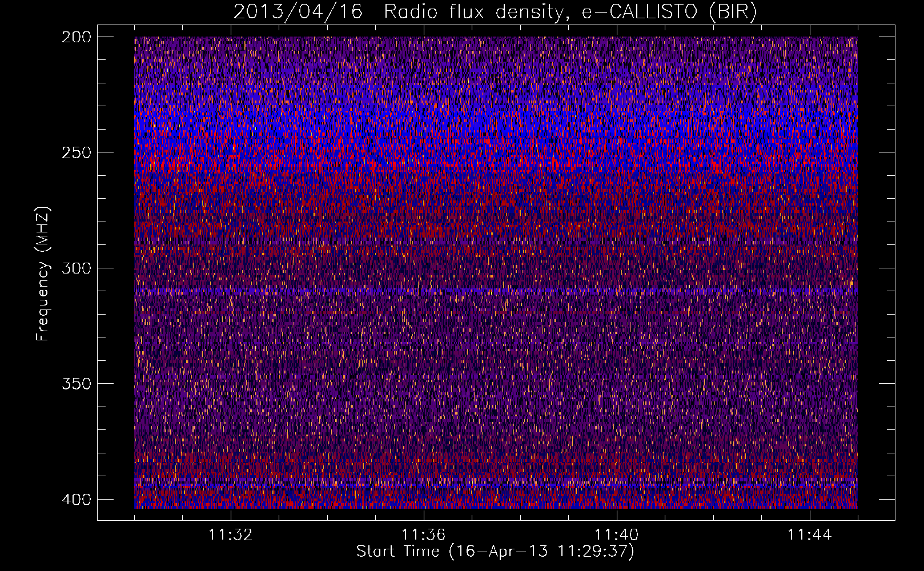Click the 400 frequency tick label

[x=77, y=499]
